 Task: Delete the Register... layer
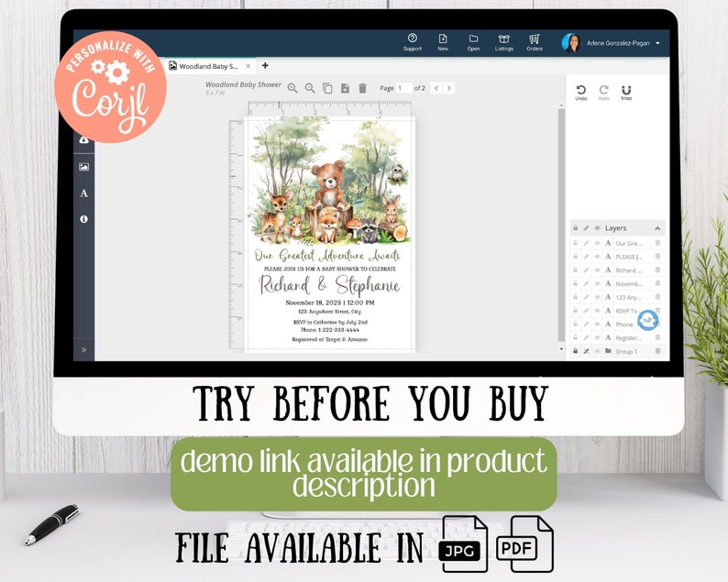click(x=657, y=337)
